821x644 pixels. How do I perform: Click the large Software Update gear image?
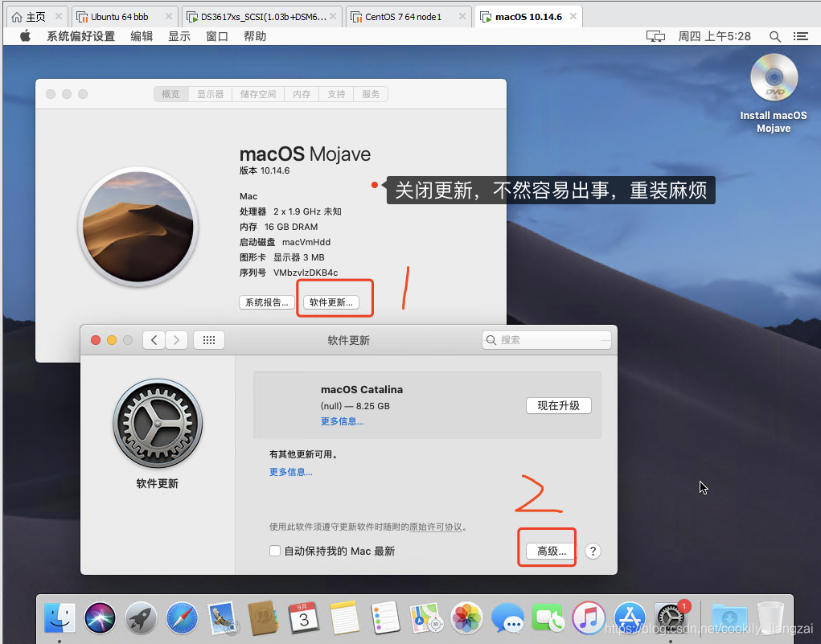click(158, 424)
